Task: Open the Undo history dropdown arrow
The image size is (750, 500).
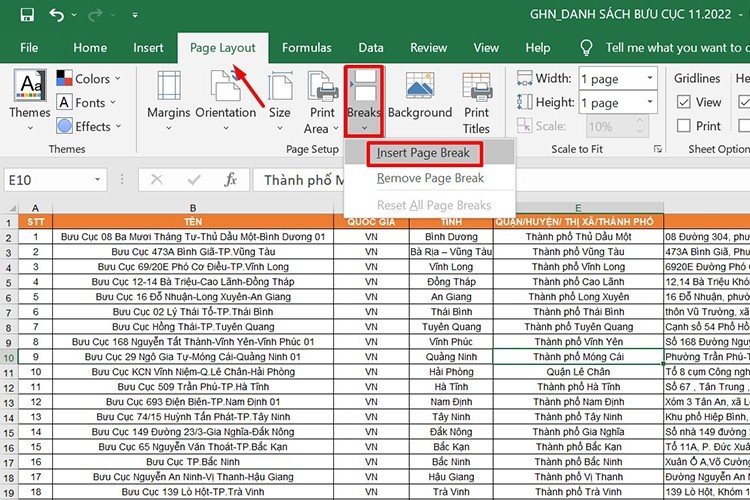Action: coord(74,15)
